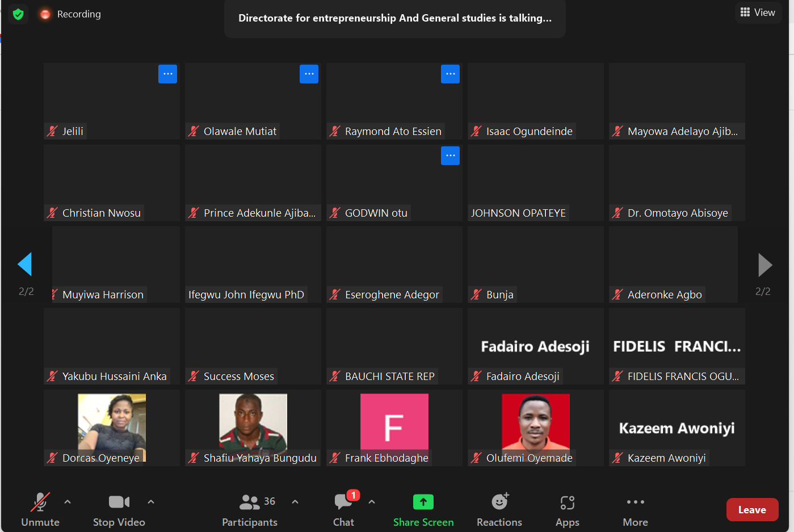Image resolution: width=794 pixels, height=532 pixels.
Task: Leave the meeting
Action: 752,510
